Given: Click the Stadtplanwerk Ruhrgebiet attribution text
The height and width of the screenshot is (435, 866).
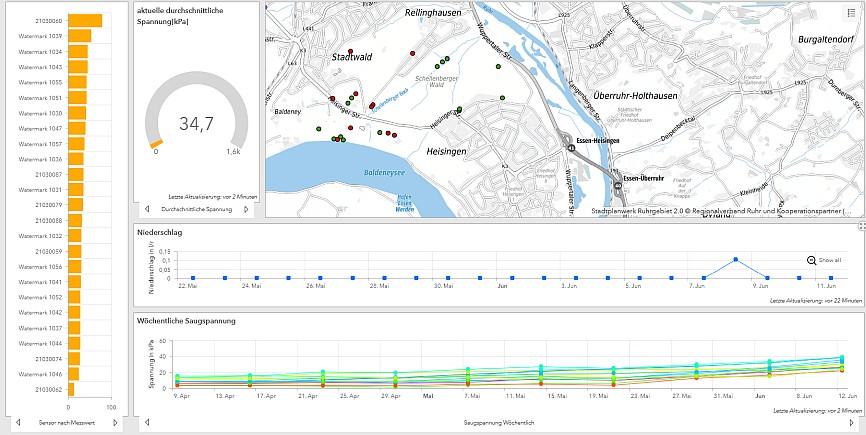Looking at the screenshot, I should pos(721,211).
